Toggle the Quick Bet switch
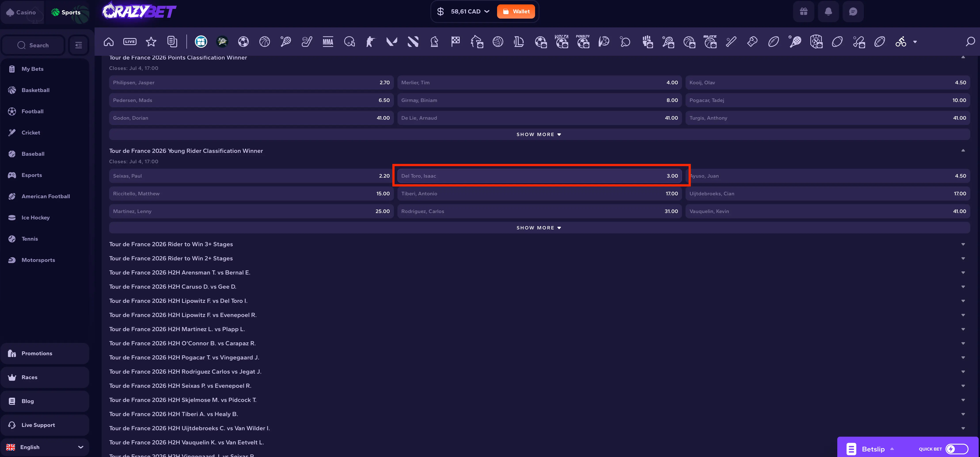 (x=956, y=449)
